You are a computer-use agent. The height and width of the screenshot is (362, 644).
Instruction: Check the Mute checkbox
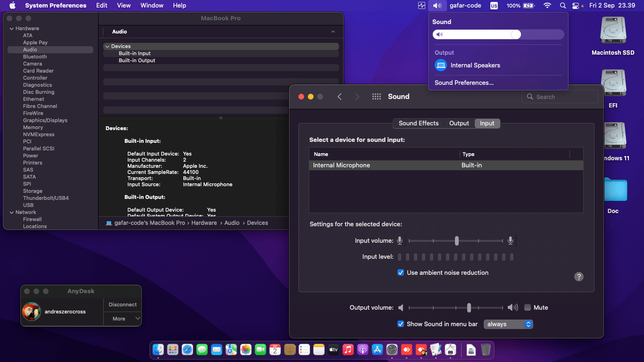(x=528, y=307)
